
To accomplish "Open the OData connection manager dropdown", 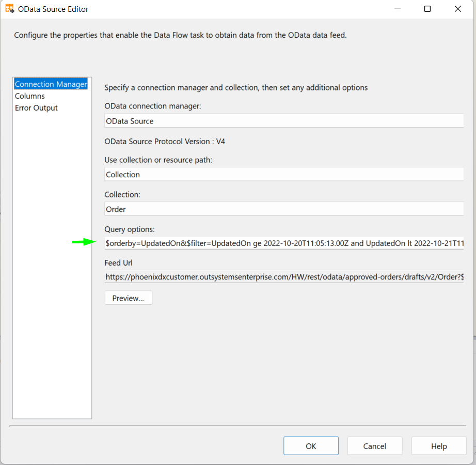I will (284, 121).
